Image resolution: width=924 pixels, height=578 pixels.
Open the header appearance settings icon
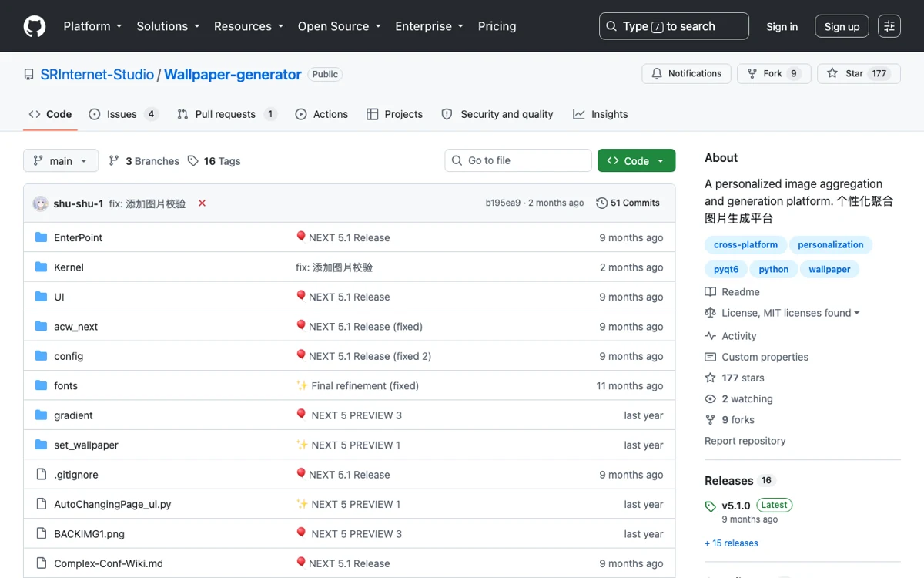889,26
